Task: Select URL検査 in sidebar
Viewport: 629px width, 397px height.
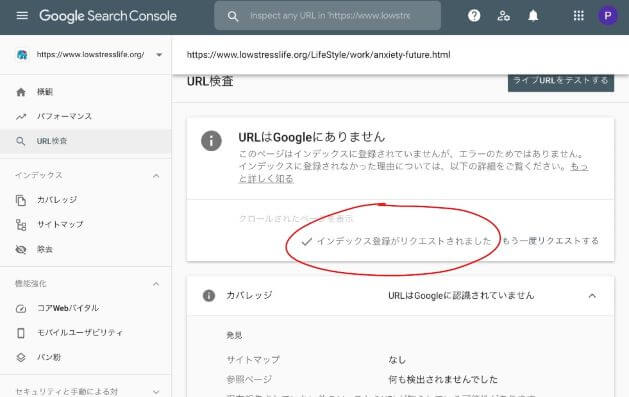Action: (x=85, y=141)
